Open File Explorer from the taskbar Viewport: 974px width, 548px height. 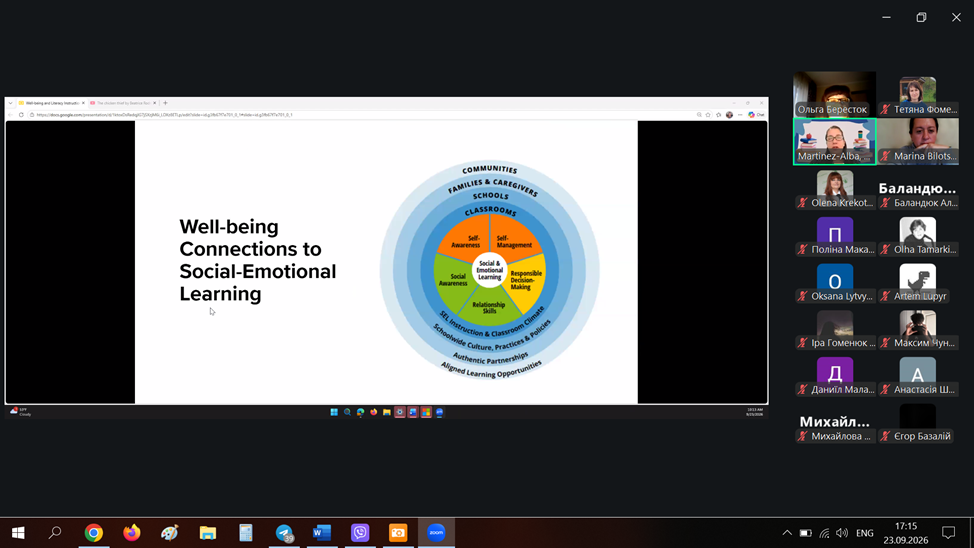[x=207, y=532]
